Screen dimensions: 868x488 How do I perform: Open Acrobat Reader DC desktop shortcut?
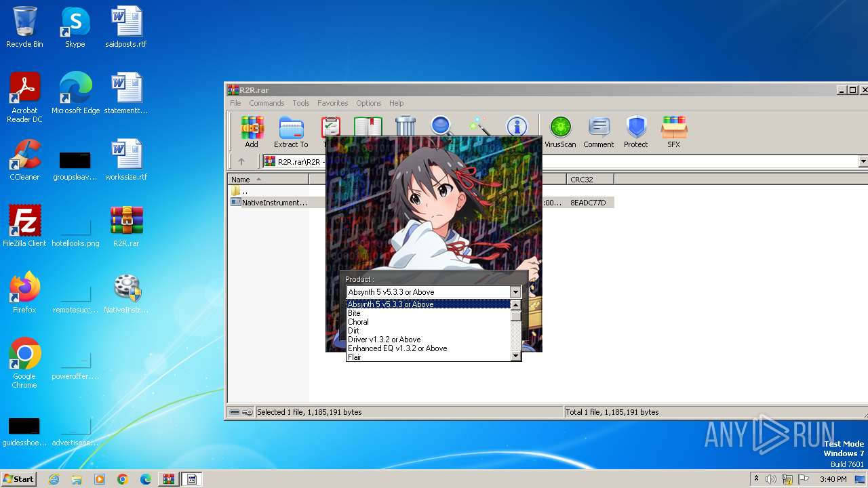[24, 98]
